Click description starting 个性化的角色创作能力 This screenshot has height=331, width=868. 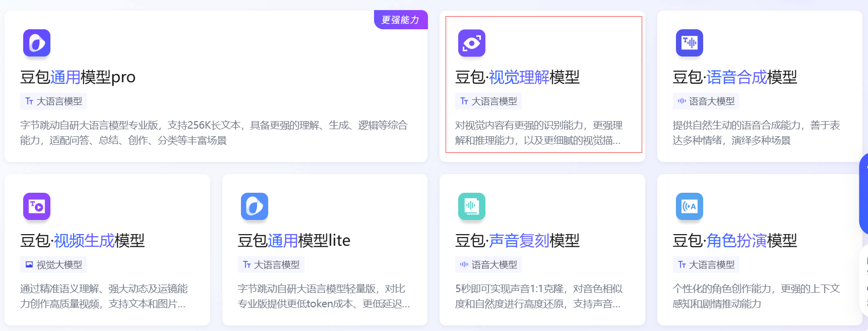(x=756, y=296)
